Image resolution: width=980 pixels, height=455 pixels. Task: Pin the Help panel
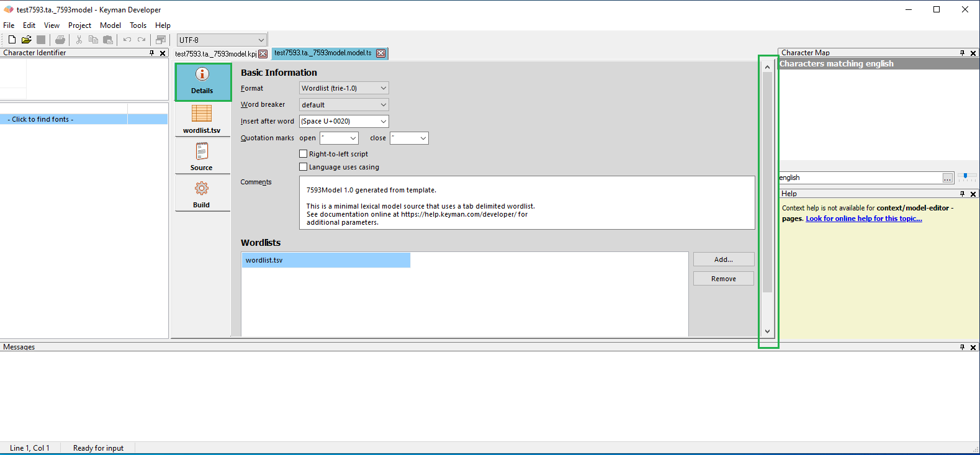point(963,194)
